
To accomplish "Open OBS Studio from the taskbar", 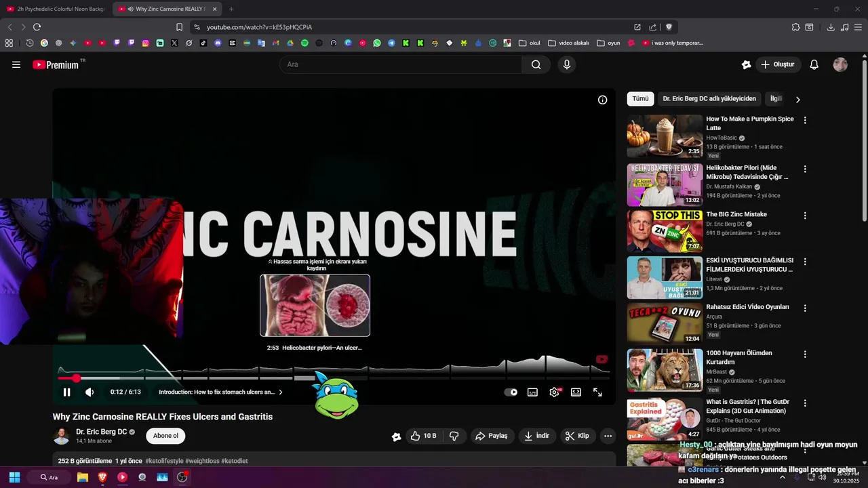I will 182,477.
